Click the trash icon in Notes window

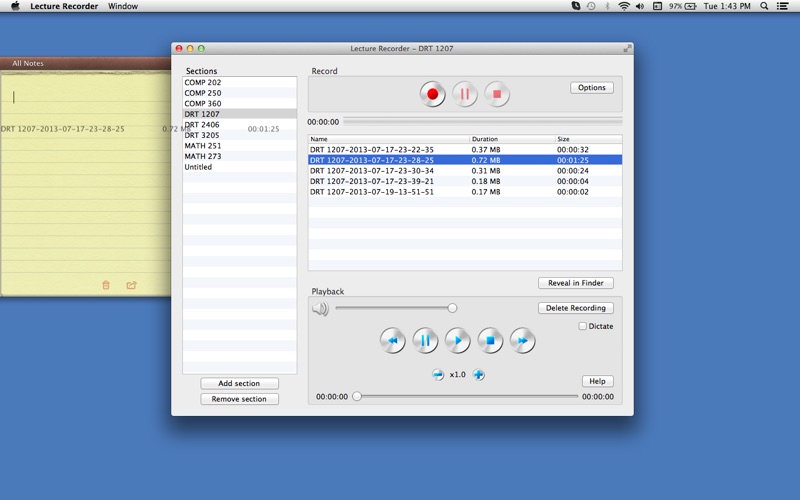pyautogui.click(x=106, y=285)
